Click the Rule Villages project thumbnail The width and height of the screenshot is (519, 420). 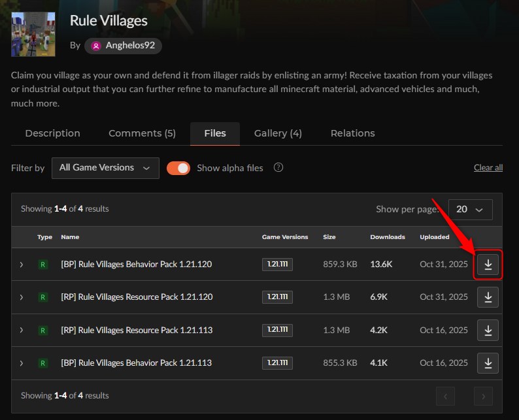point(33,35)
